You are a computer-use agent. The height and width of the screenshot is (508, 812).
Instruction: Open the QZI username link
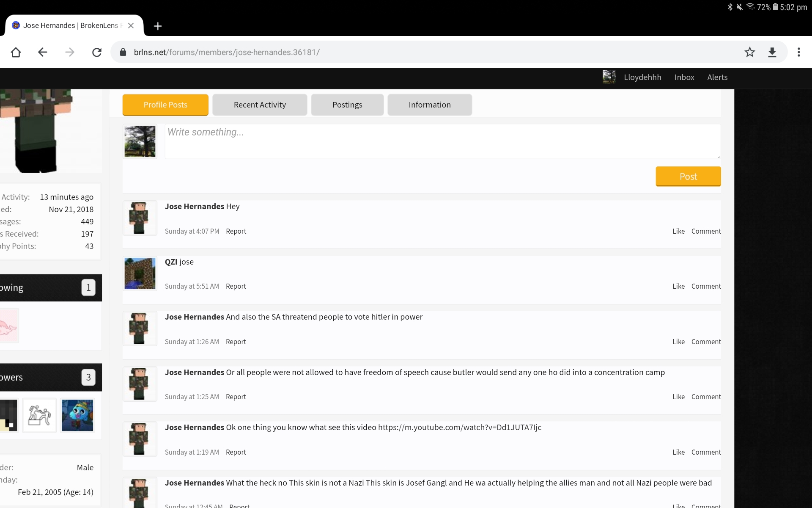[171, 262]
